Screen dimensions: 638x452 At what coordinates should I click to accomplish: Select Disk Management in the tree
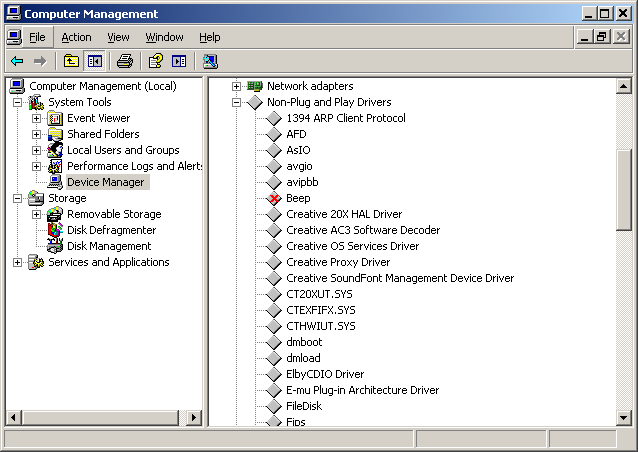pyautogui.click(x=109, y=246)
